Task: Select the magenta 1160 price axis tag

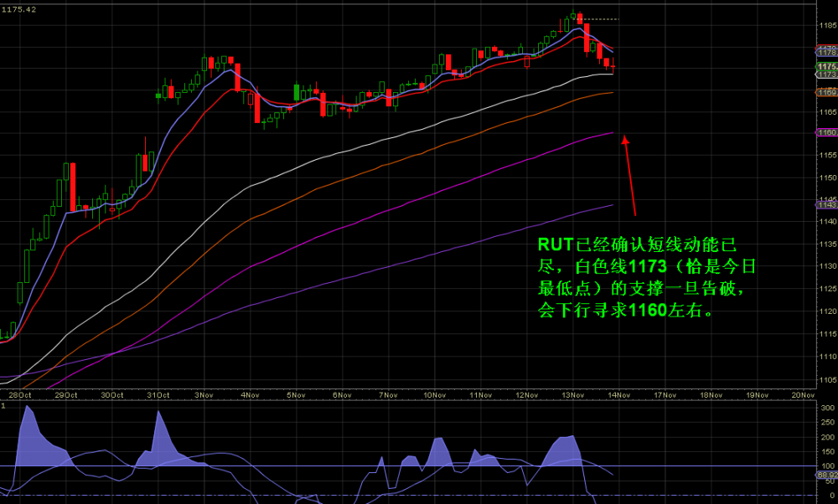Action: (x=826, y=132)
